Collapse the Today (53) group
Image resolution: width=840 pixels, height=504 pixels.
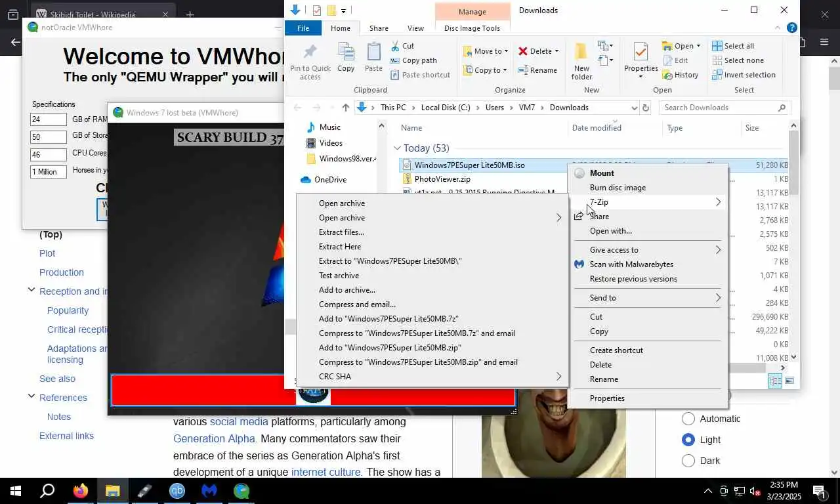(398, 148)
